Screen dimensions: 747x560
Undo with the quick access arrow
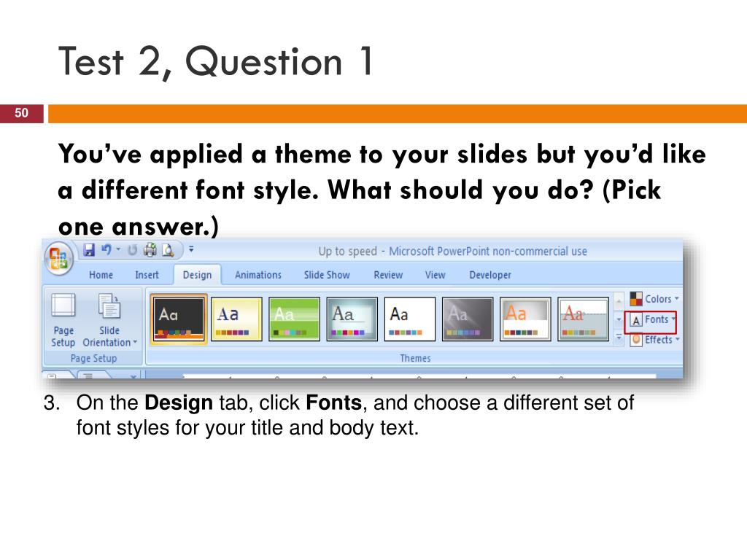pos(107,250)
